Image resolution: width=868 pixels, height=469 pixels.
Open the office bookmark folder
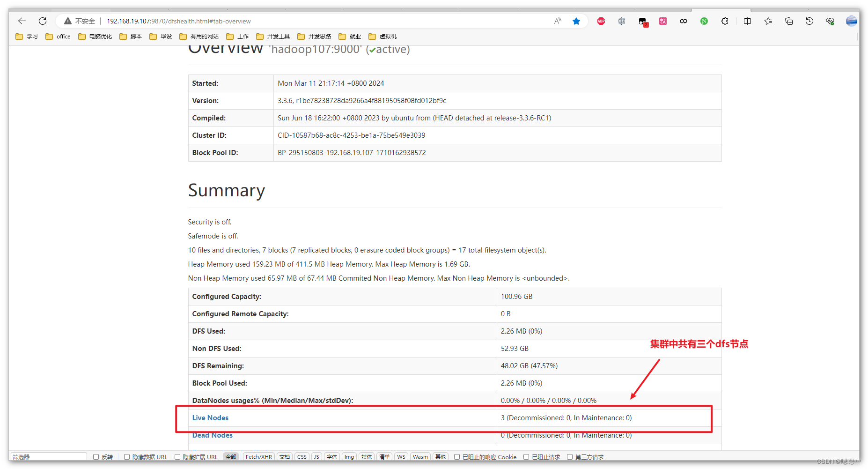(x=58, y=37)
